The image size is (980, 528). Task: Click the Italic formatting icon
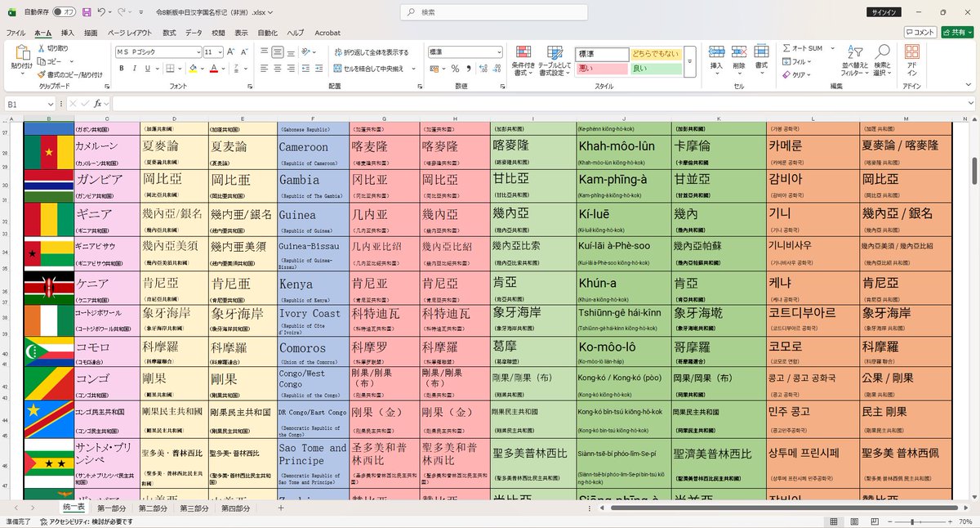point(133,69)
